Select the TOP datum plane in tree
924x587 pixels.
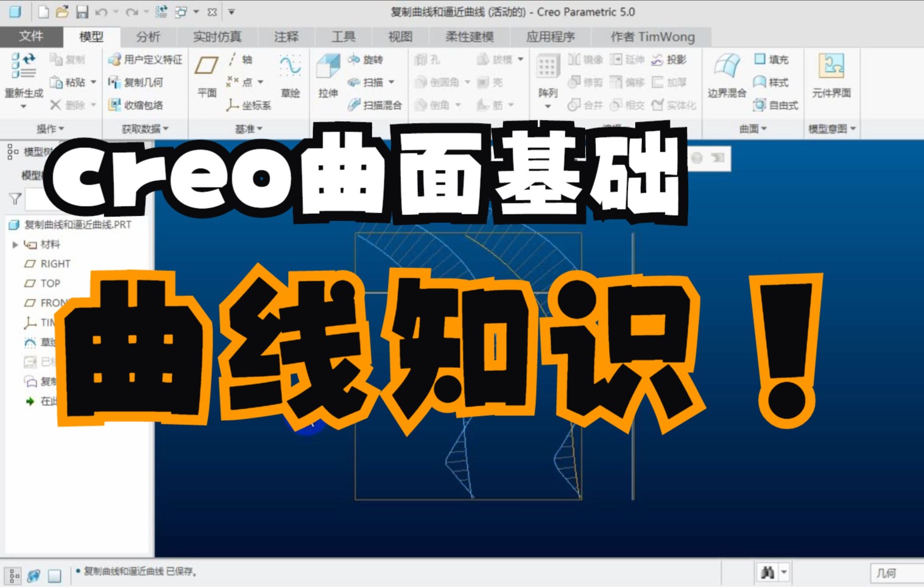42,283
